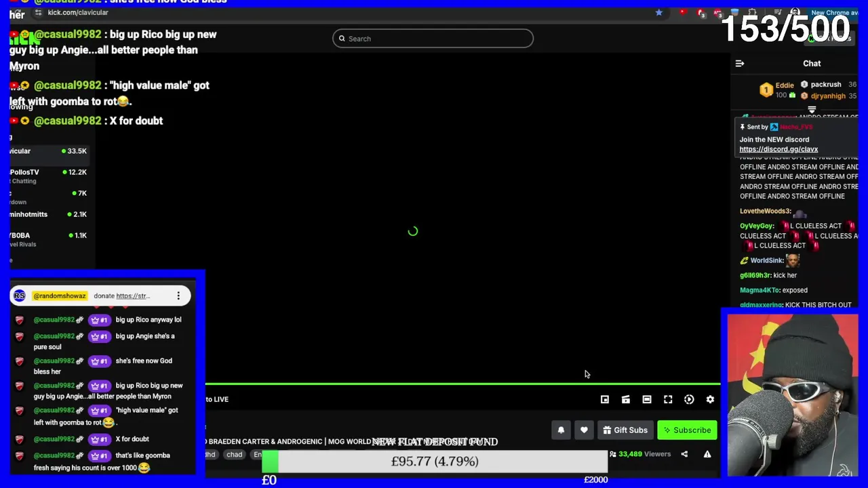The height and width of the screenshot is (488, 868).
Task: Open PollosTV channel in sidebar
Action: tap(47, 176)
